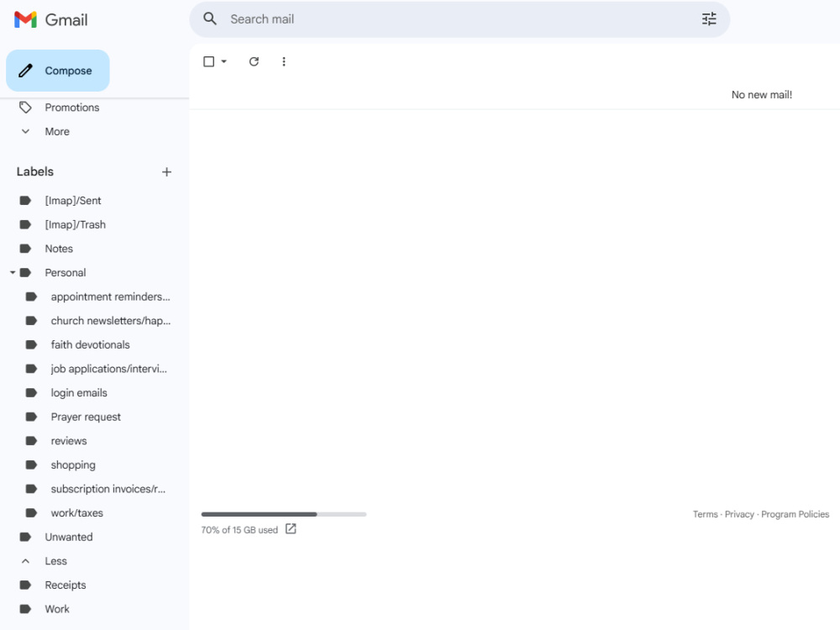Click the Unwanted label icon
This screenshot has height=630, width=840.
(25, 537)
